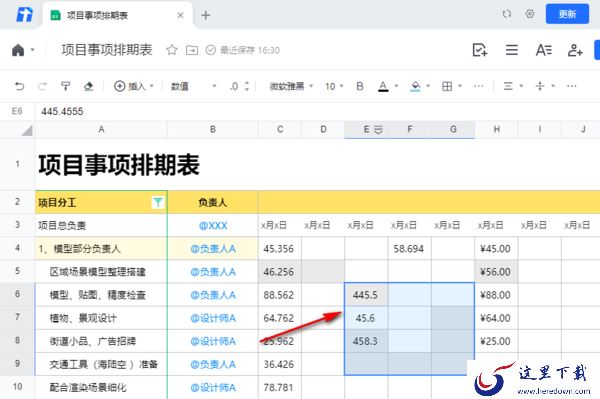Select cell 区域场景模型整理搭建
The height and width of the screenshot is (399, 600).
pos(101,272)
